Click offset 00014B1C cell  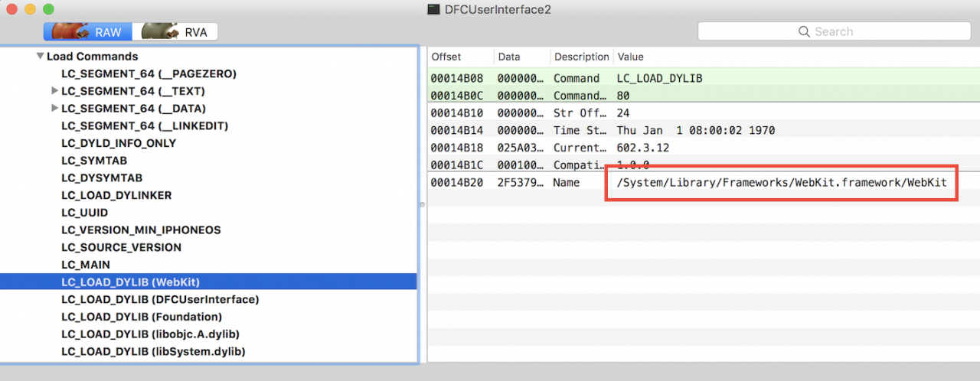[x=456, y=165]
